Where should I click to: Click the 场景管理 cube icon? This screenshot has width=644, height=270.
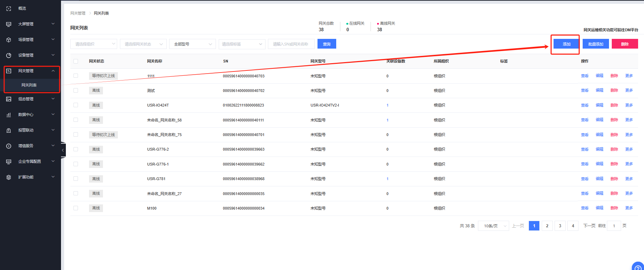9,40
